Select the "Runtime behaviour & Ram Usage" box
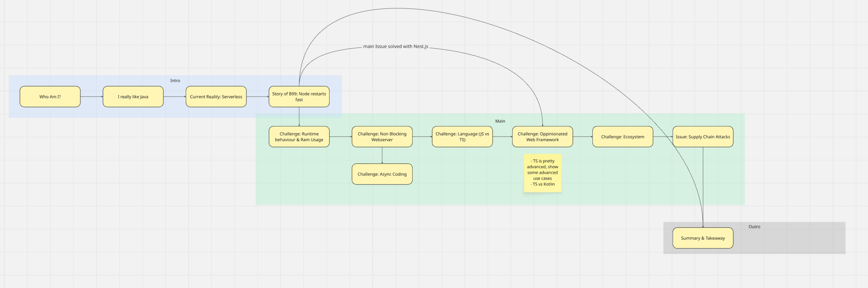This screenshot has width=868, height=288. (299, 137)
